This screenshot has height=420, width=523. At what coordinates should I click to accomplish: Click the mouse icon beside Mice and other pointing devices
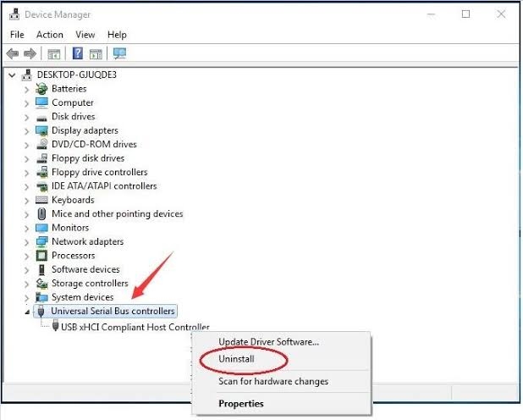coord(41,214)
